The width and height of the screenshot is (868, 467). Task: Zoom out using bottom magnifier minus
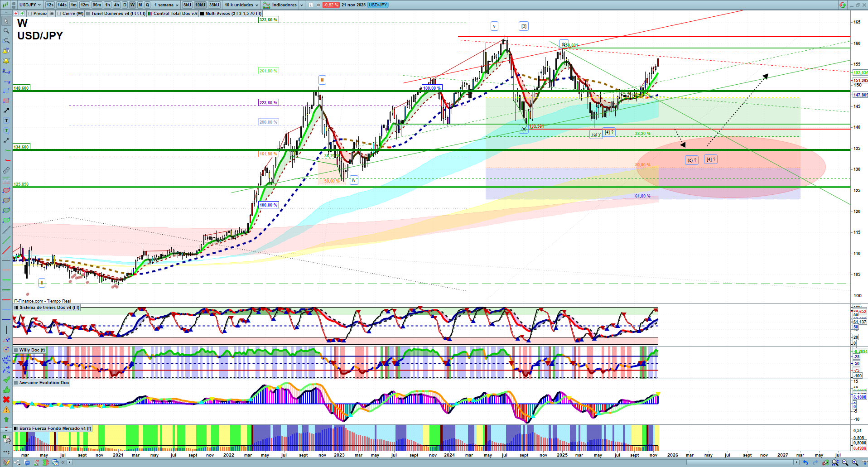[x=845, y=462]
